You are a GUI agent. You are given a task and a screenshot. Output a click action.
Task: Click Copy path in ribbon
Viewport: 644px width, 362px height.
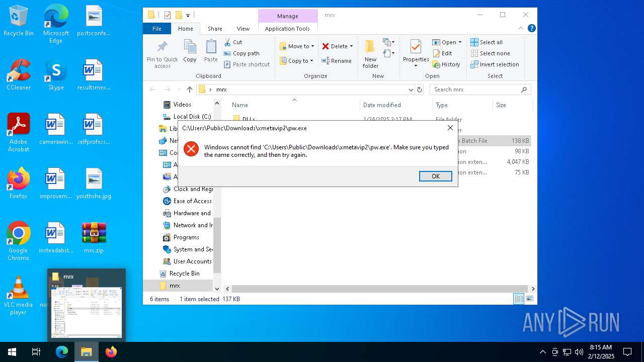tap(242, 53)
